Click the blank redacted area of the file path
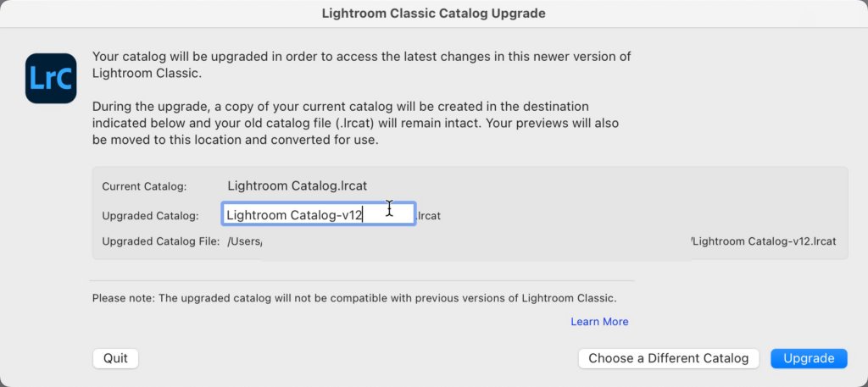This screenshot has height=387, width=868. click(475, 242)
